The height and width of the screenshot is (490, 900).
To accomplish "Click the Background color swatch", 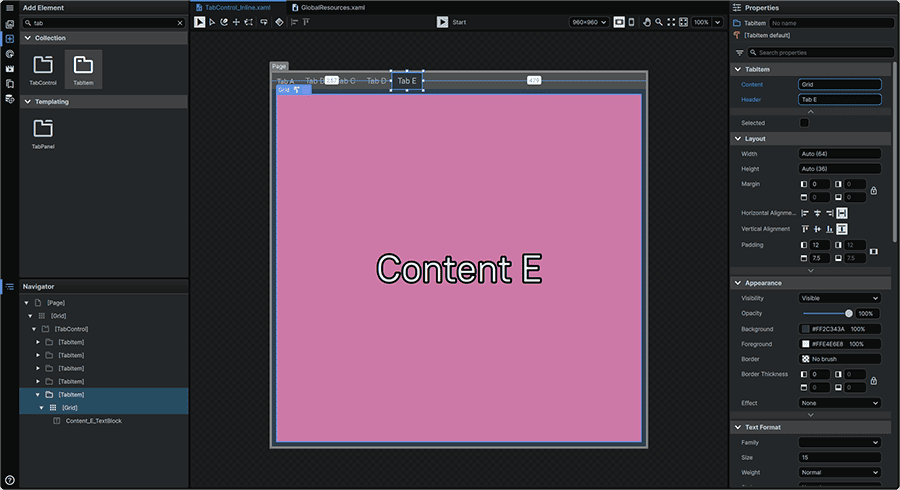I will point(805,329).
